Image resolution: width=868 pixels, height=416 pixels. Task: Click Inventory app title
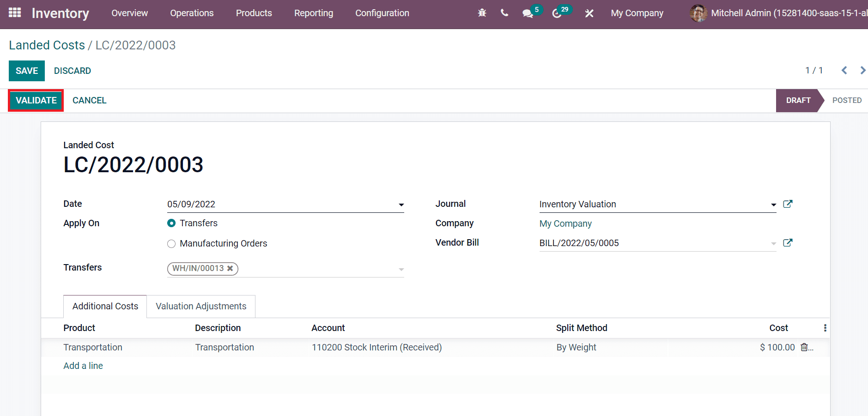coord(61,13)
